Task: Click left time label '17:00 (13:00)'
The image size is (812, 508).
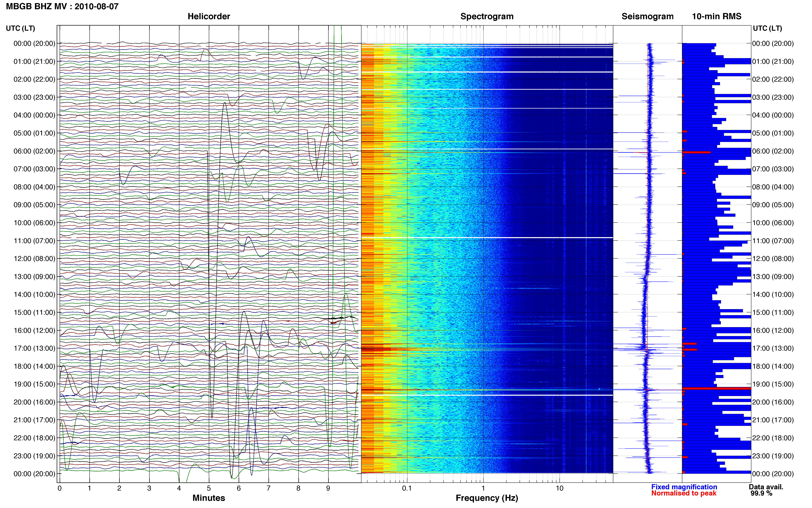Action: click(x=34, y=348)
